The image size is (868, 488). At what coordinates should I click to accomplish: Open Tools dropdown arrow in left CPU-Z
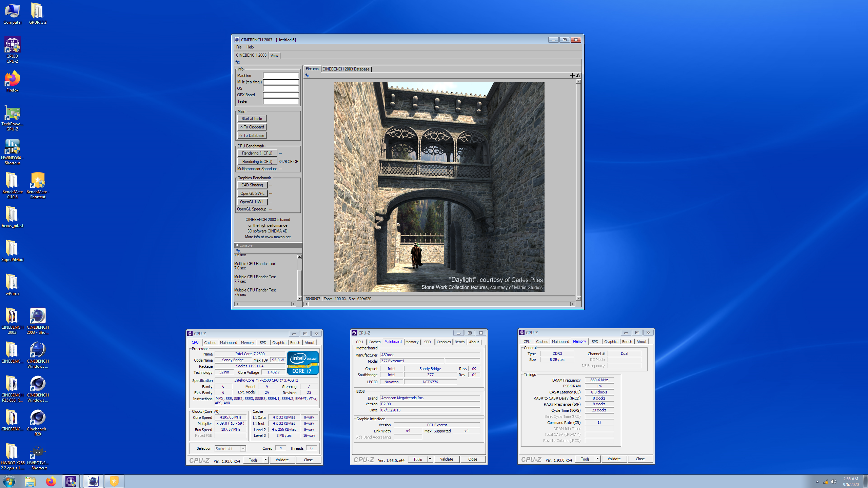coord(265,460)
